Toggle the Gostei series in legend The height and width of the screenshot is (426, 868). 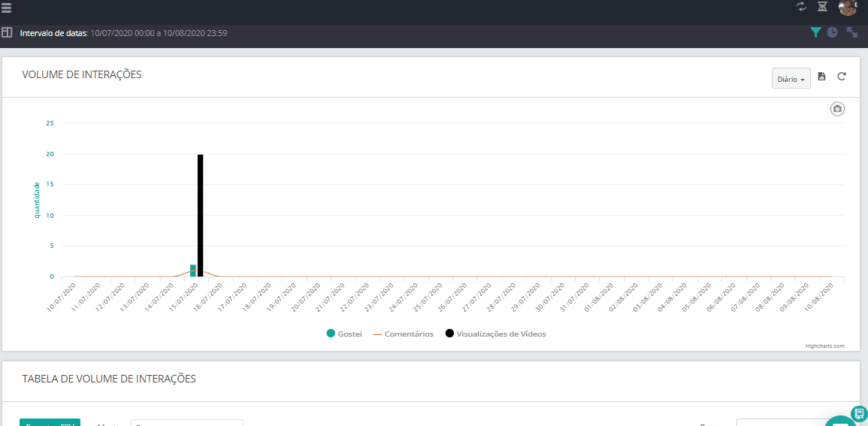(x=343, y=334)
